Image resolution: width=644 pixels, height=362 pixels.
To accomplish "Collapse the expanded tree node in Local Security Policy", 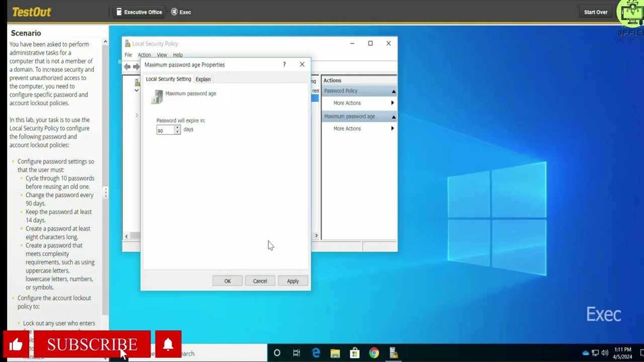I will coord(136,90).
